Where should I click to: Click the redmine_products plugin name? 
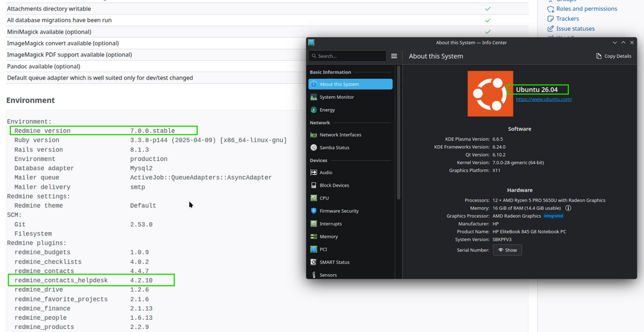point(44,327)
